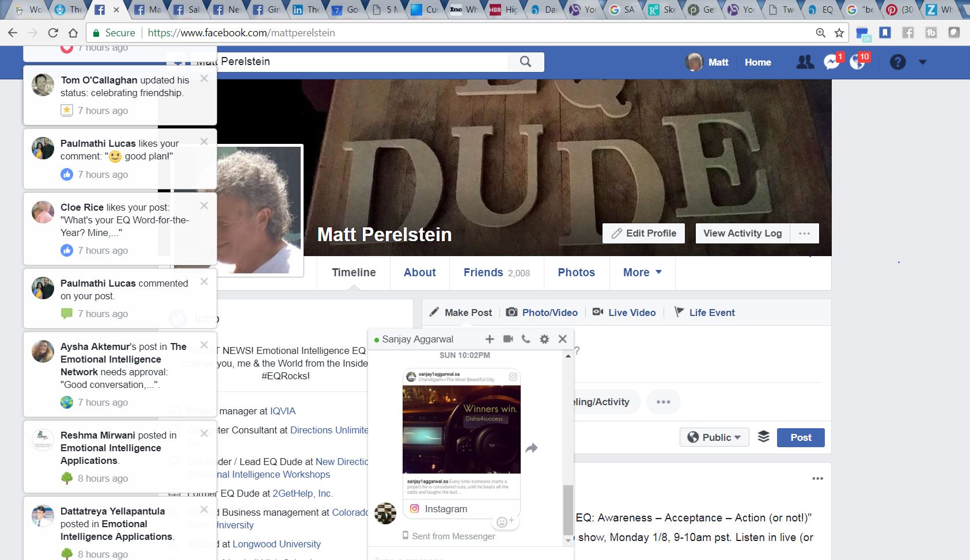Switch to the About tab
The image size is (970, 560).
pos(419,273)
